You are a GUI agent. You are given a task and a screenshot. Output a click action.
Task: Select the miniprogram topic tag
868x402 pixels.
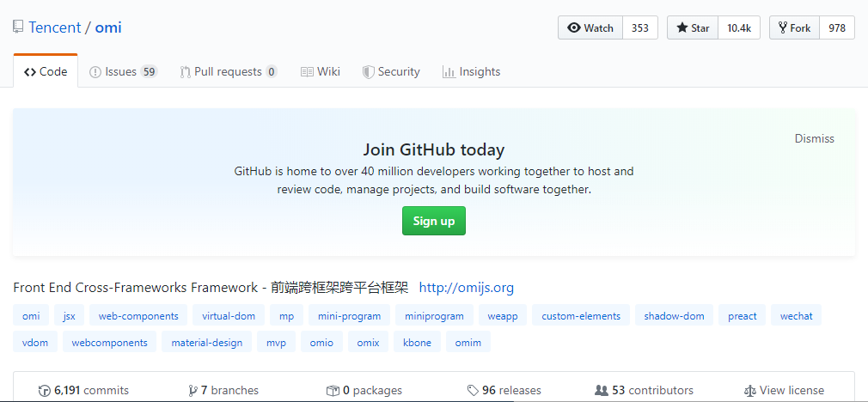tap(435, 316)
